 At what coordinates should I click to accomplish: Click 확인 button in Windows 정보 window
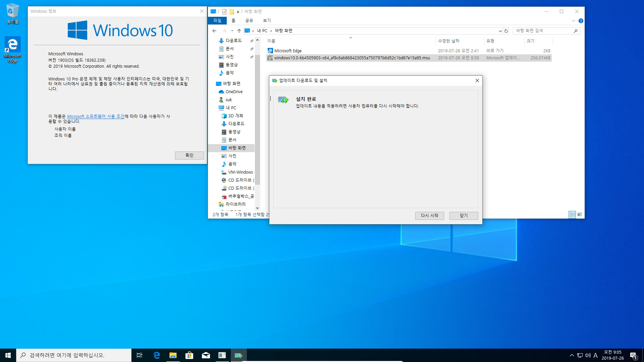coord(189,155)
